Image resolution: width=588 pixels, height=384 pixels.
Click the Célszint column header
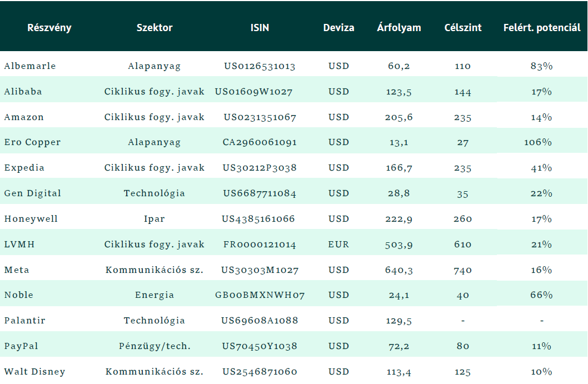click(x=463, y=28)
